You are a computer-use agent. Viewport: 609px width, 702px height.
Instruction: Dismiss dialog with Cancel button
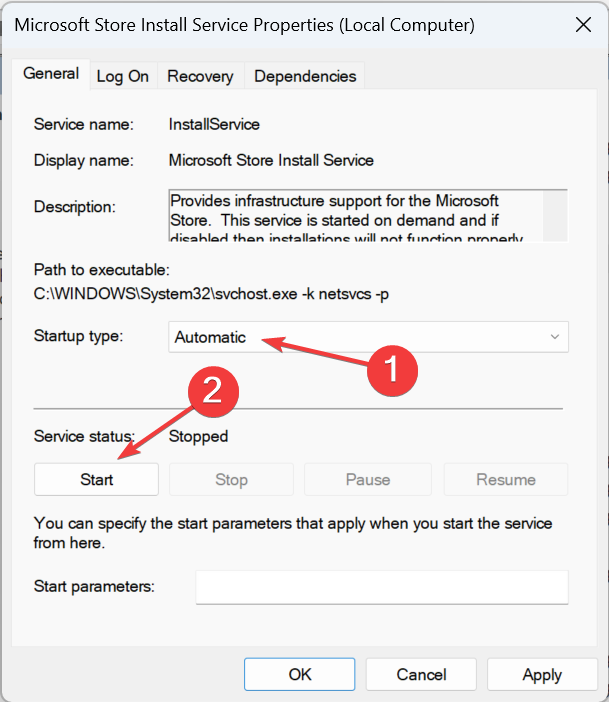[x=421, y=674]
